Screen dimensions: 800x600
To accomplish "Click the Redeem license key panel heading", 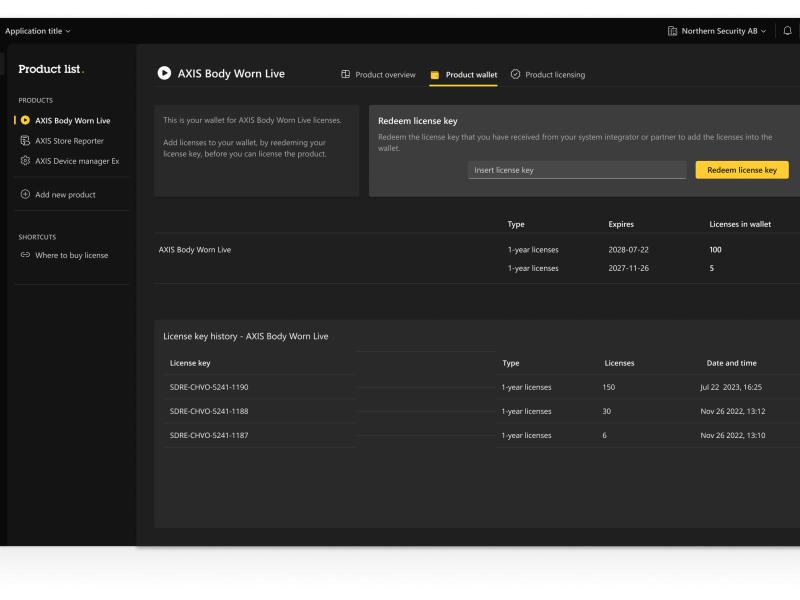I will tap(418, 121).
